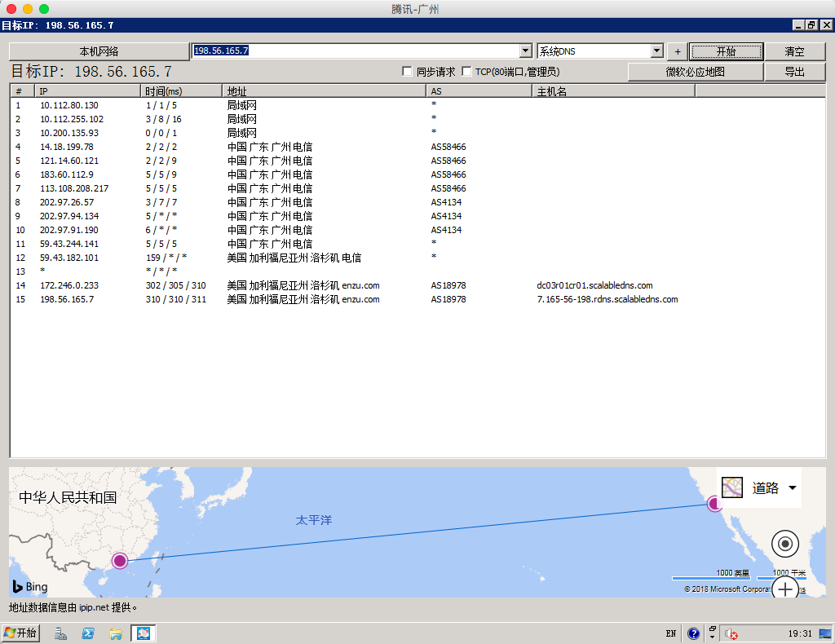Select hop row with IP 202.97.94.134

tap(417, 216)
